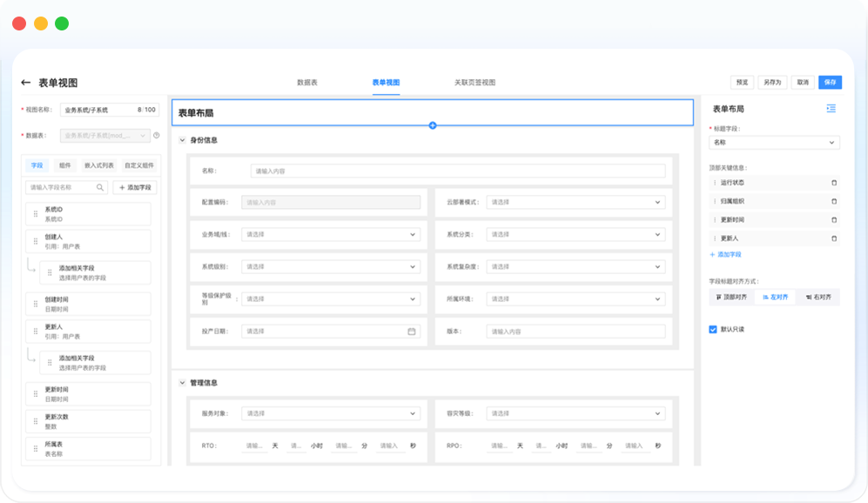This screenshot has width=868, height=503.
Task: Open the 标题字段 dropdown showing 名称
Action: 774,143
